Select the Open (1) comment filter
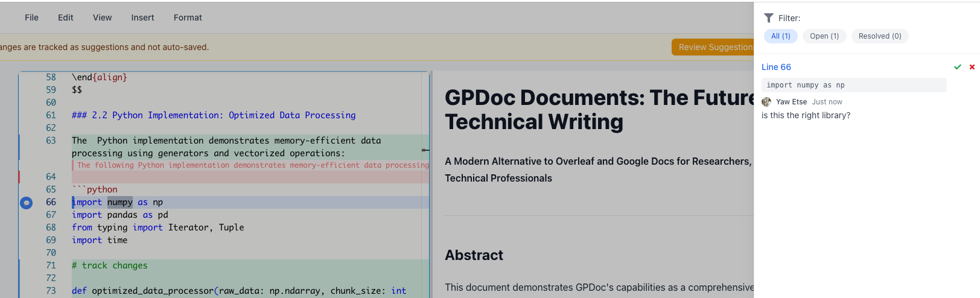The height and width of the screenshot is (298, 980). 824,36
